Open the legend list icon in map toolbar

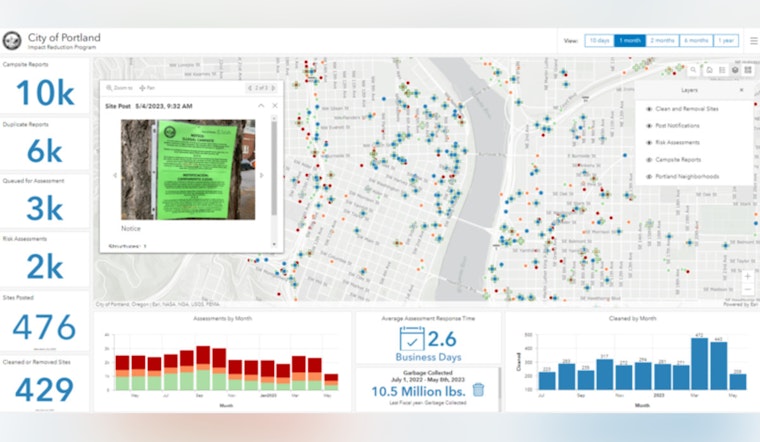[x=722, y=70]
